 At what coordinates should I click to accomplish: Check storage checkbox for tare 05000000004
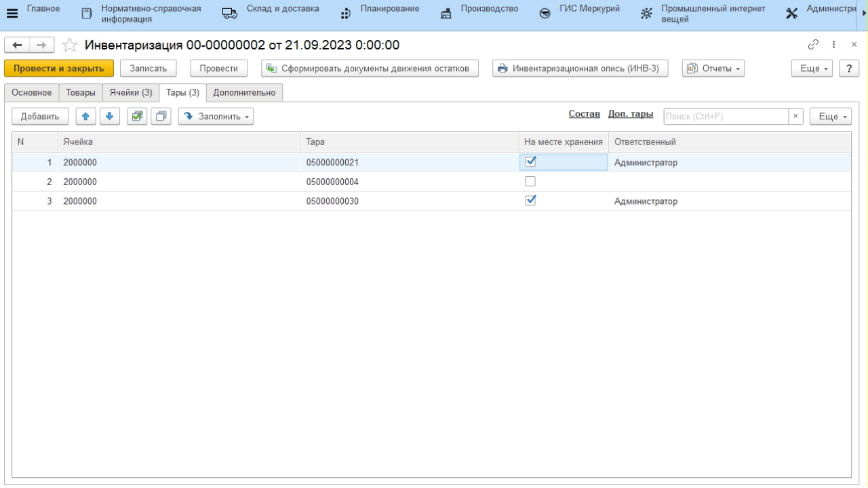[530, 181]
